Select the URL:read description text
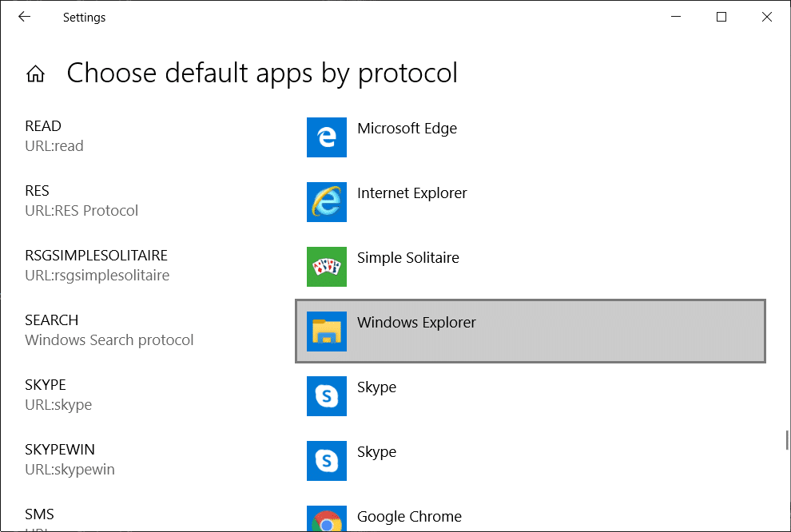791x532 pixels. click(54, 146)
